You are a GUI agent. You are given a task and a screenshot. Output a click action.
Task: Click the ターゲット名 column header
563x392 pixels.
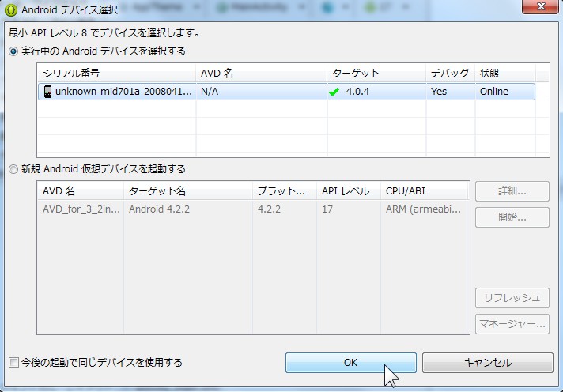188,191
